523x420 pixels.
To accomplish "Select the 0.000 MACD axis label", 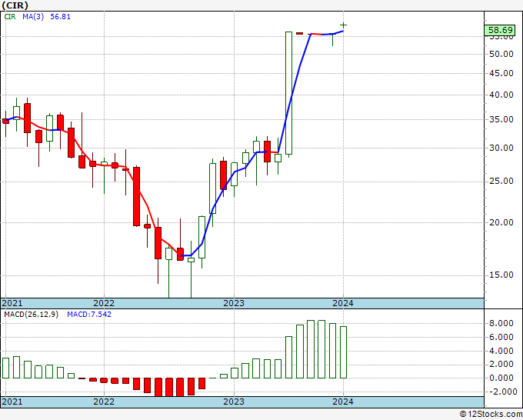I will pyautogui.click(x=501, y=378).
